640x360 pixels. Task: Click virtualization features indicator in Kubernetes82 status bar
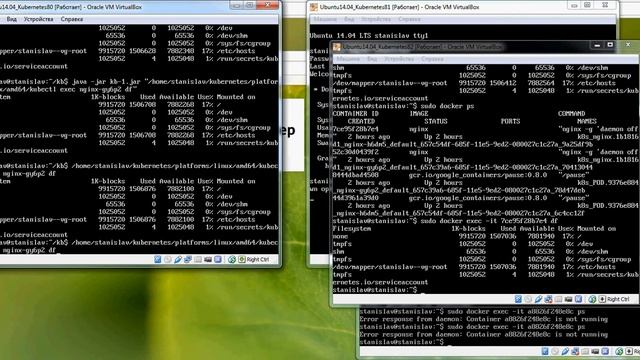[x=578, y=299]
